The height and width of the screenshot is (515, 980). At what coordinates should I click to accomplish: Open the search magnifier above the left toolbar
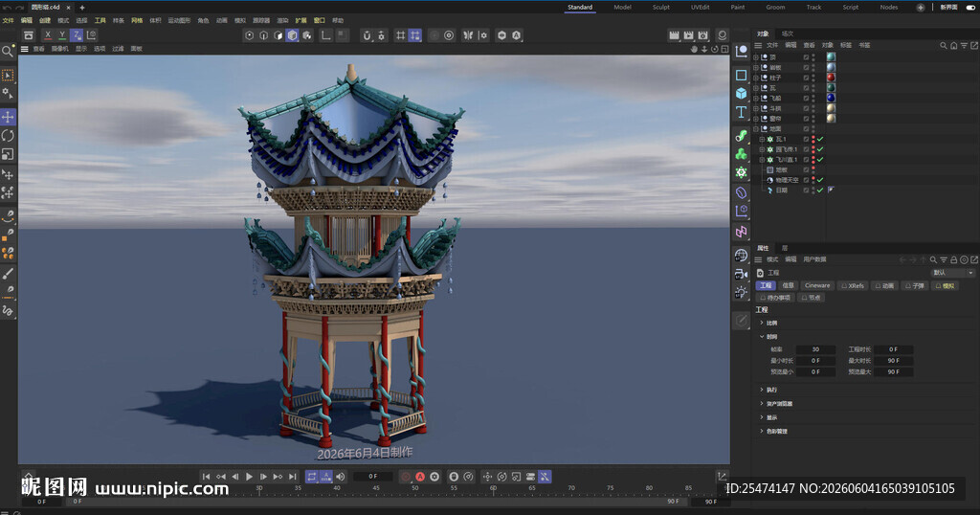pyautogui.click(x=8, y=52)
